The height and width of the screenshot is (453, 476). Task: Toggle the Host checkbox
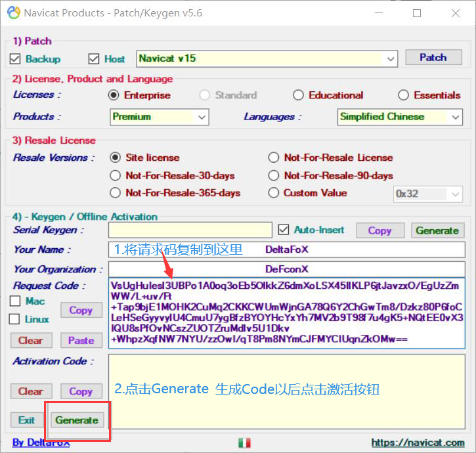point(94,59)
